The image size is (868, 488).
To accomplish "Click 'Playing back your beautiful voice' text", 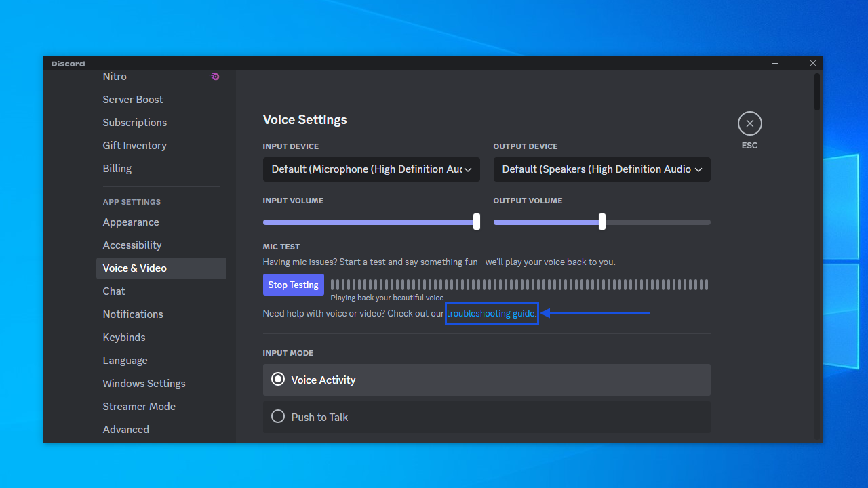I will click(x=387, y=298).
